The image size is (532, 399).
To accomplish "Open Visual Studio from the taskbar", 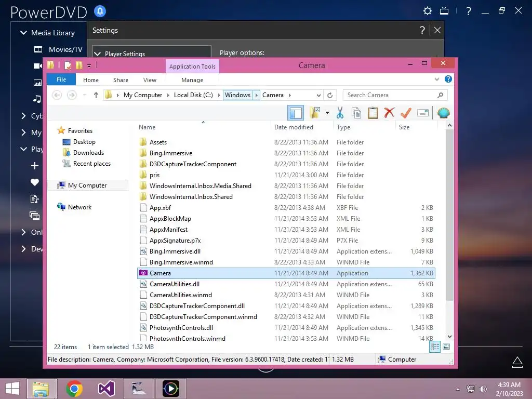I will (106, 389).
